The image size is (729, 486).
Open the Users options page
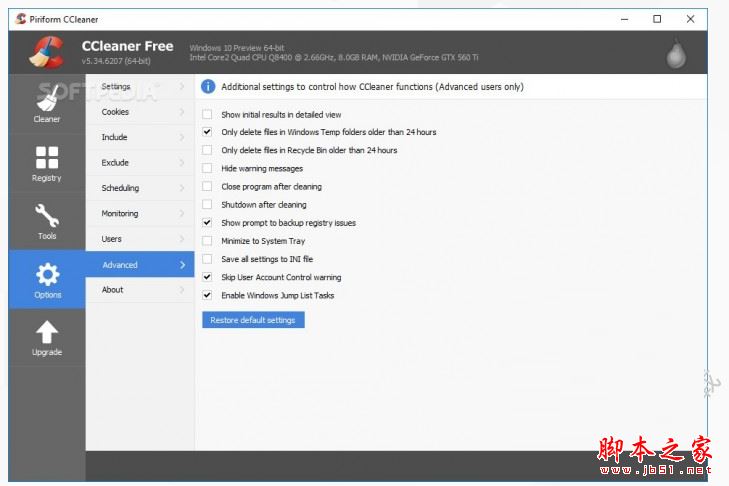click(140, 239)
